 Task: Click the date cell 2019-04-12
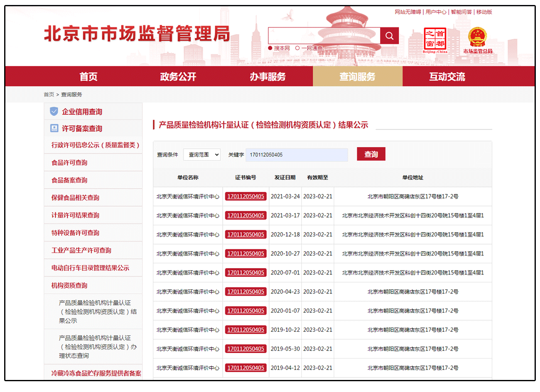click(x=285, y=368)
